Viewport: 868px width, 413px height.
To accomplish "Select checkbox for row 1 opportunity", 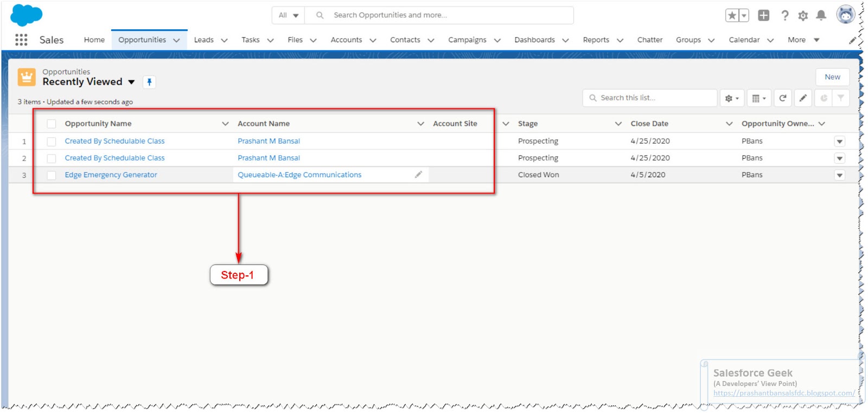I will pos(52,141).
